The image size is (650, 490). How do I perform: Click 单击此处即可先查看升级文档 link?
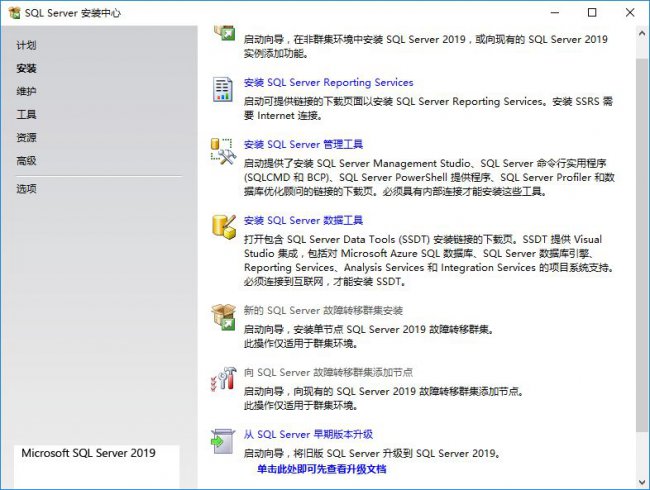point(322,469)
